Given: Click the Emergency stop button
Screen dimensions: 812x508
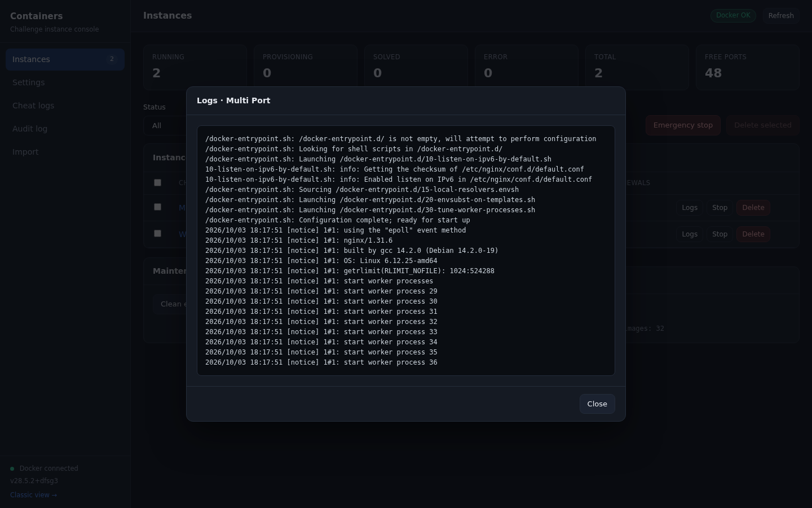Looking at the screenshot, I should click(x=683, y=125).
